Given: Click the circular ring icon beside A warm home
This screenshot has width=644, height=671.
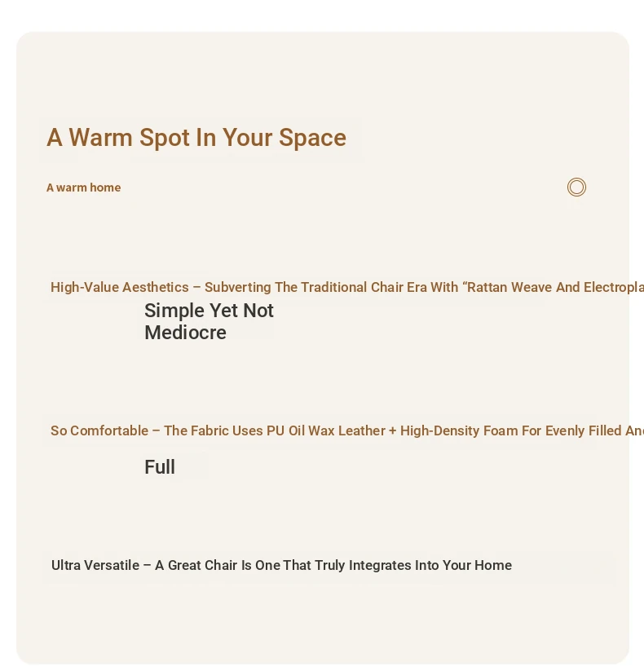Looking at the screenshot, I should (x=576, y=188).
